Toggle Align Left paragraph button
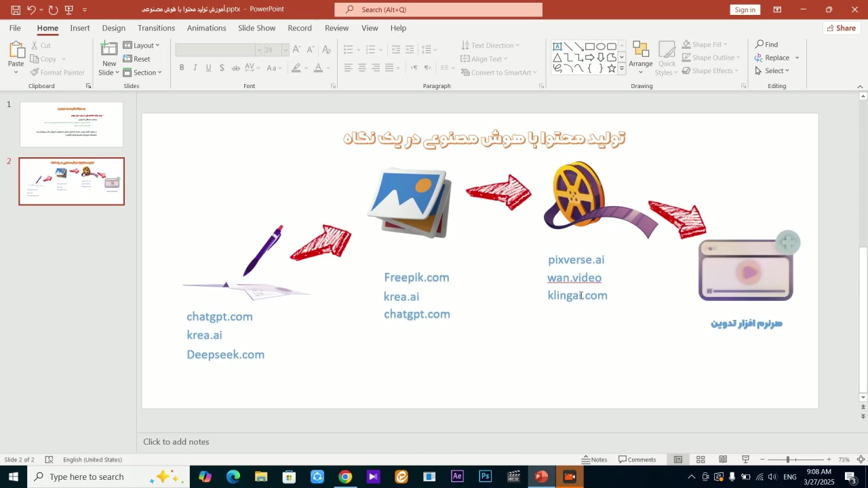The width and height of the screenshot is (868, 488). [348, 68]
